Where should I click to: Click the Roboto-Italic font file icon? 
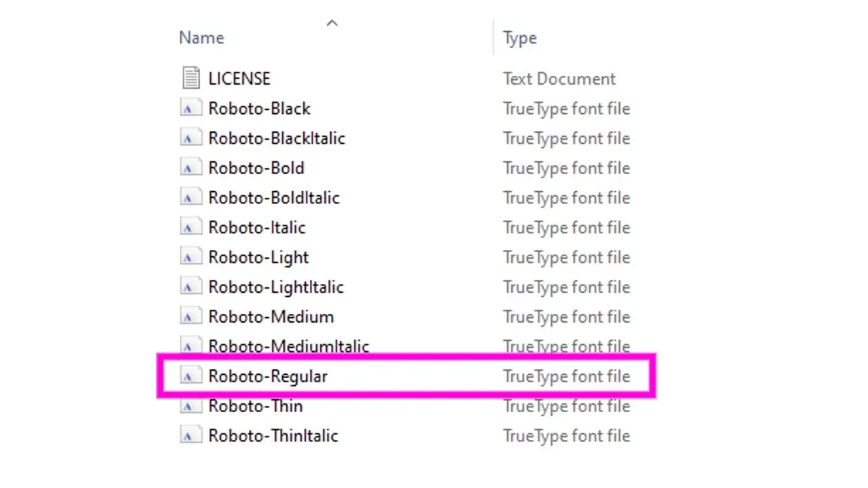[191, 228]
